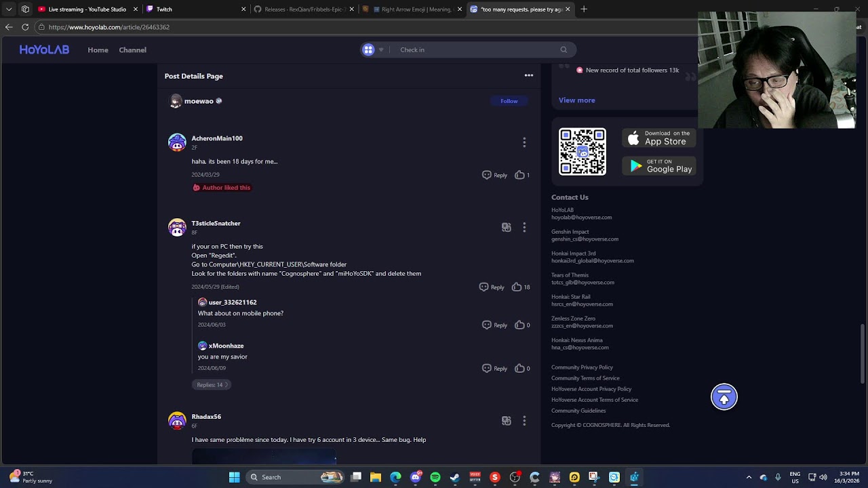Screen dimensions: 868x488
Task: Show hidden system tray icons
Action: [749, 477]
